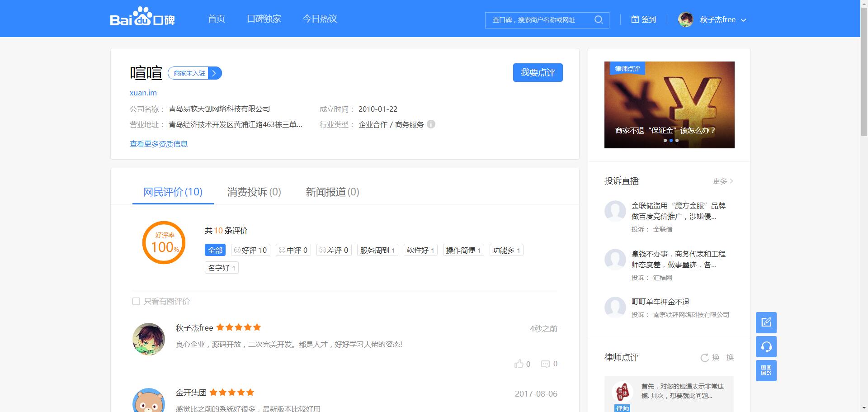This screenshot has height=412, width=868.
Task: Click the info icon beside 行业类型
Action: [x=431, y=124]
